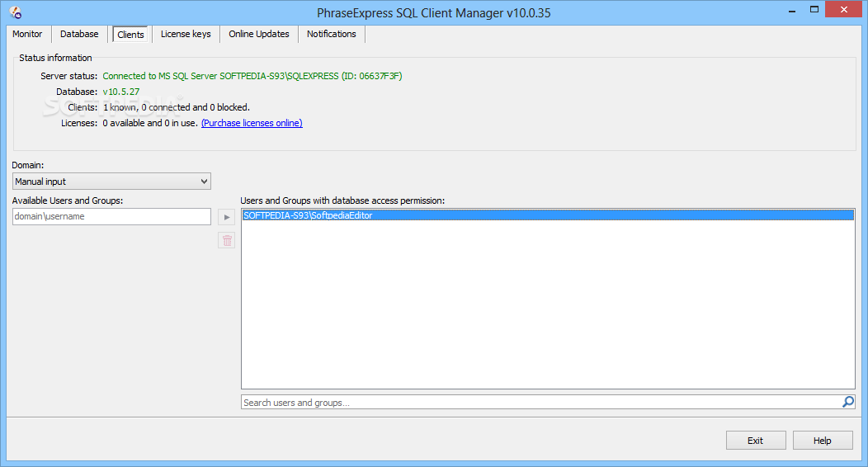
Task: Close the Client Manager window
Action: point(843,9)
